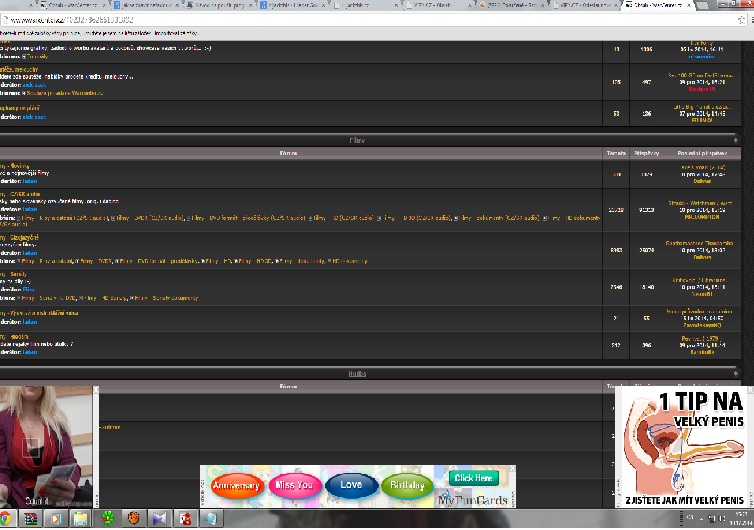Open the Filmy CZ/SK audio forum link
The image size is (754, 530).
coord(22,194)
